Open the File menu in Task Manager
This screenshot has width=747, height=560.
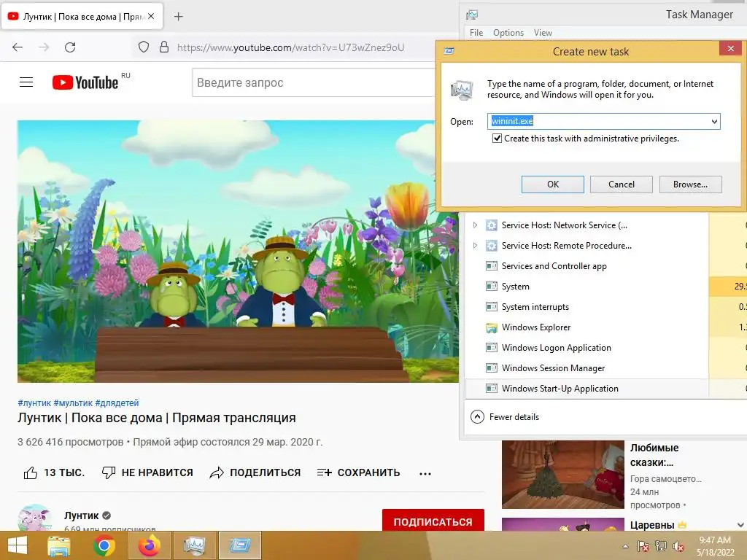coord(476,33)
